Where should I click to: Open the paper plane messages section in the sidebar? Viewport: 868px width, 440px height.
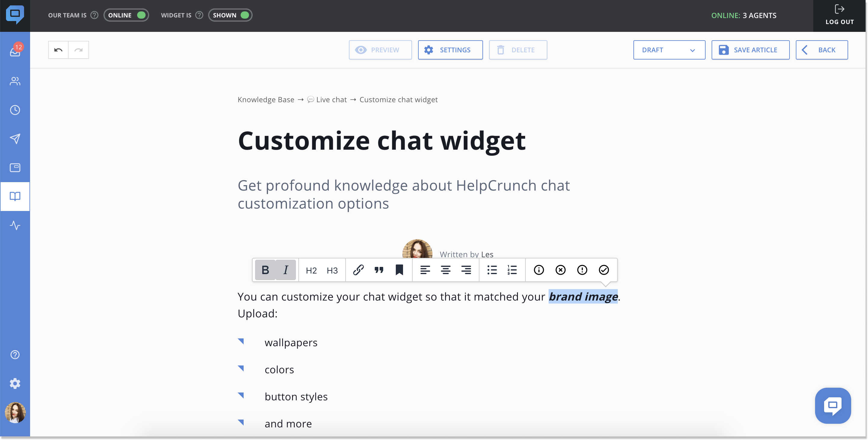(x=15, y=139)
